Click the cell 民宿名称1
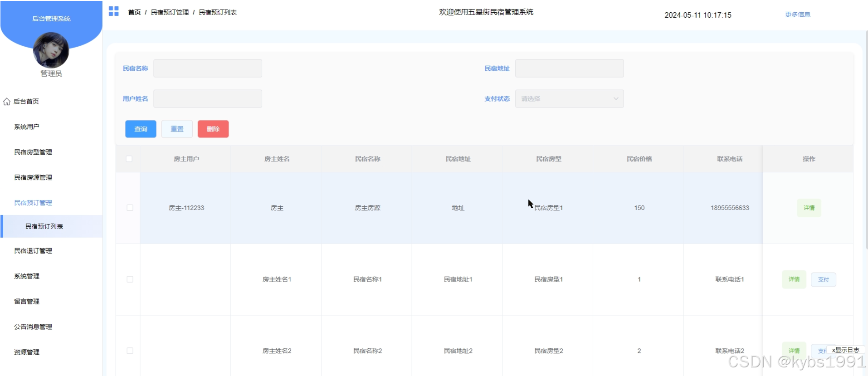The width and height of the screenshot is (868, 376). [367, 279]
